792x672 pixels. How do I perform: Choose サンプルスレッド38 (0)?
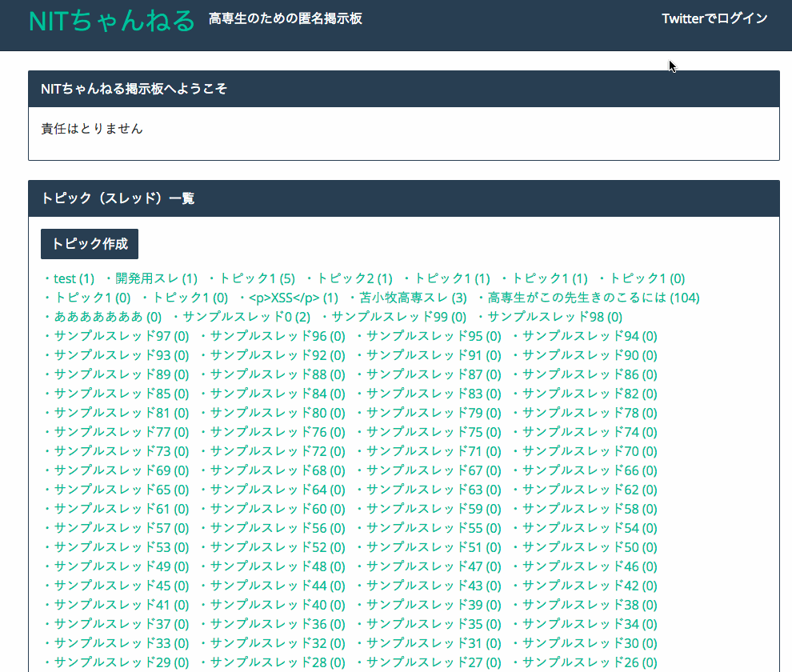(590, 605)
